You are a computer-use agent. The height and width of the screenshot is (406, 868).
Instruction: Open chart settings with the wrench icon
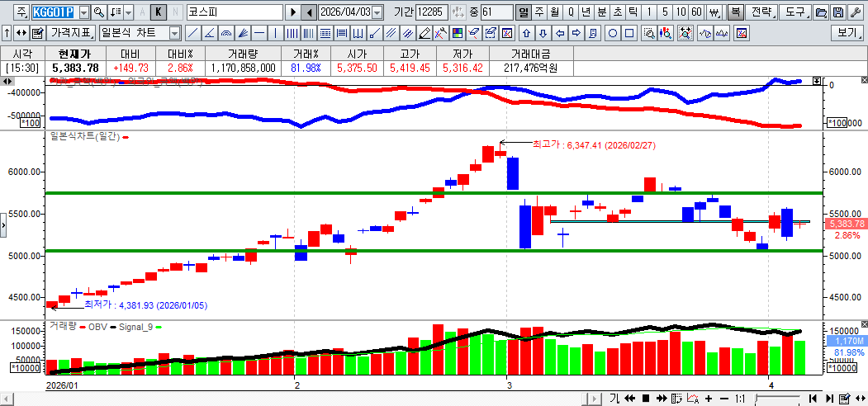[854, 12]
